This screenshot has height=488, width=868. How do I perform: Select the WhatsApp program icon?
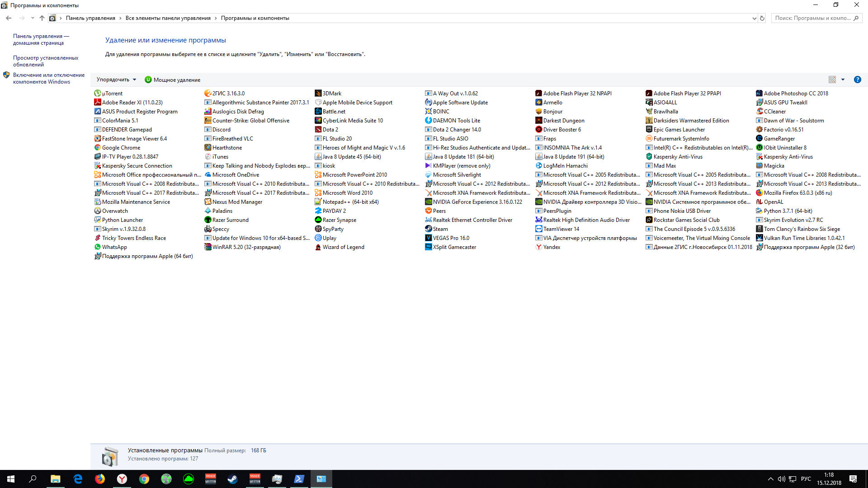tap(97, 247)
